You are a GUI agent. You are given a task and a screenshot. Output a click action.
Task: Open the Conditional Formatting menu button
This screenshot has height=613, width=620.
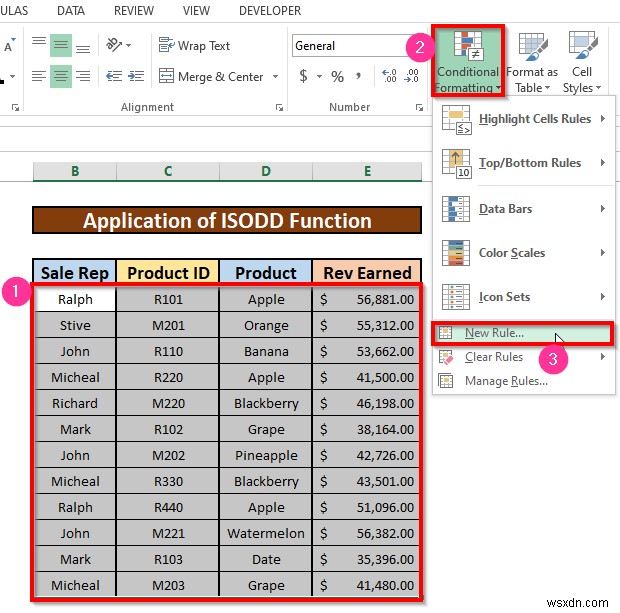468,61
